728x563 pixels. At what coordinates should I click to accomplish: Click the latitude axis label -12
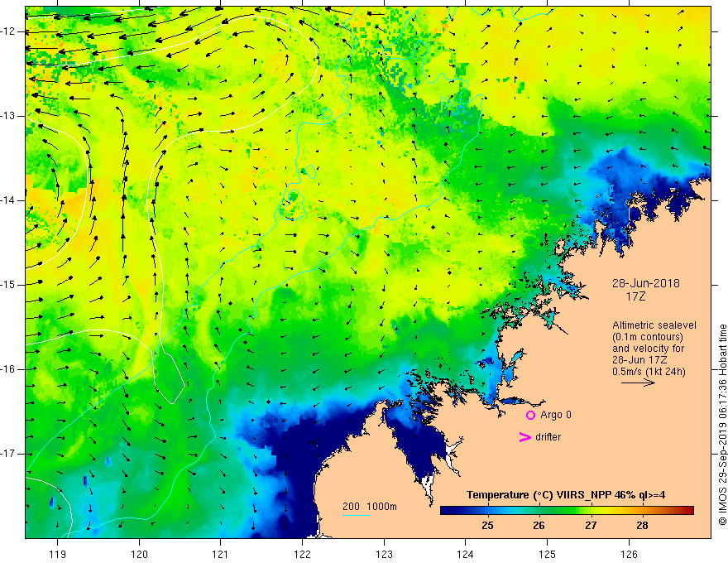(x=8, y=31)
